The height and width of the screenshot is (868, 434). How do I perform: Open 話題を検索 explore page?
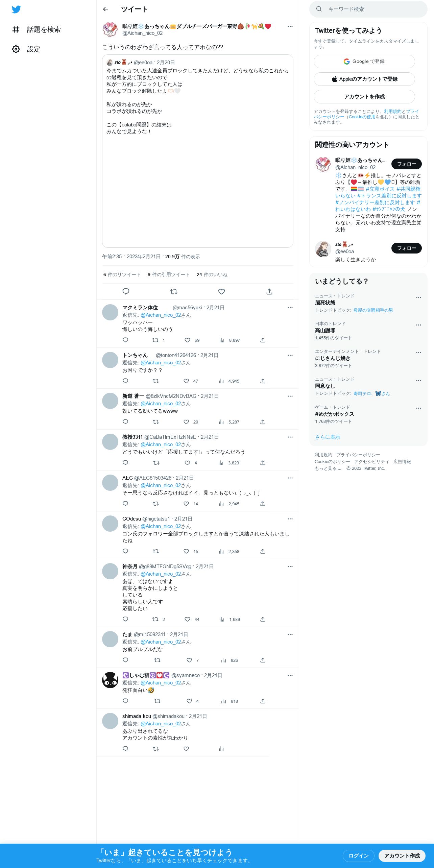tap(36, 29)
